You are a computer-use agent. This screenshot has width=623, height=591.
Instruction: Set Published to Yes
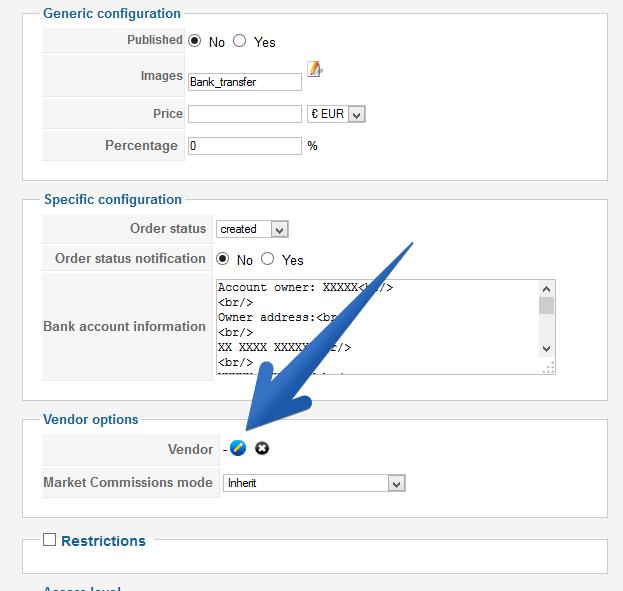(x=240, y=41)
